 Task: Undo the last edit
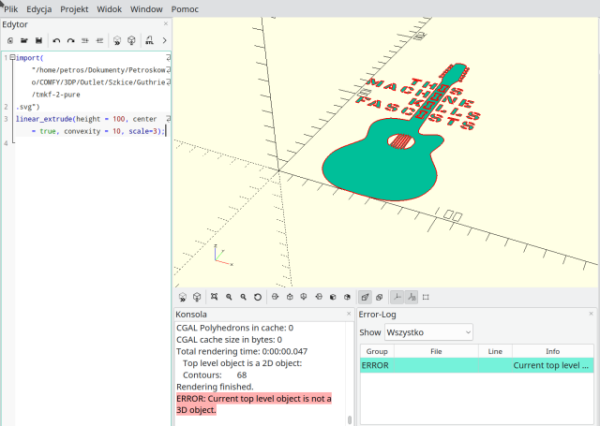[x=57, y=40]
